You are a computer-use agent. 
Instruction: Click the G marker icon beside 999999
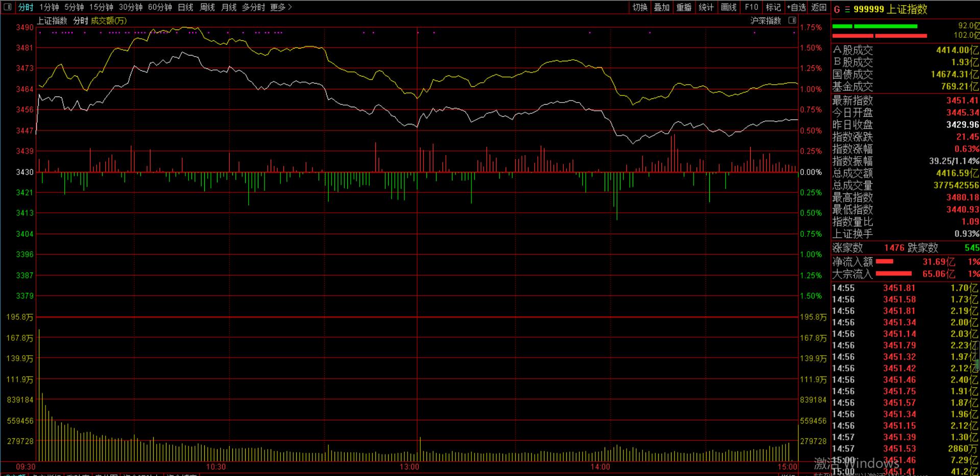coord(836,10)
